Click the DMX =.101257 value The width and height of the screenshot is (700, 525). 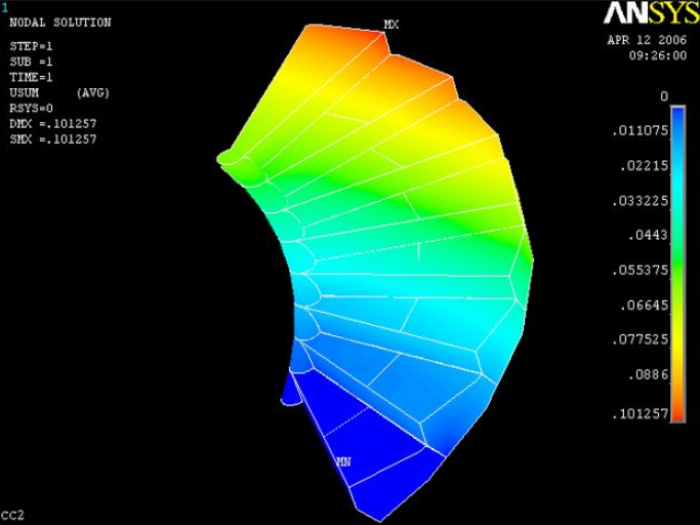52,124
